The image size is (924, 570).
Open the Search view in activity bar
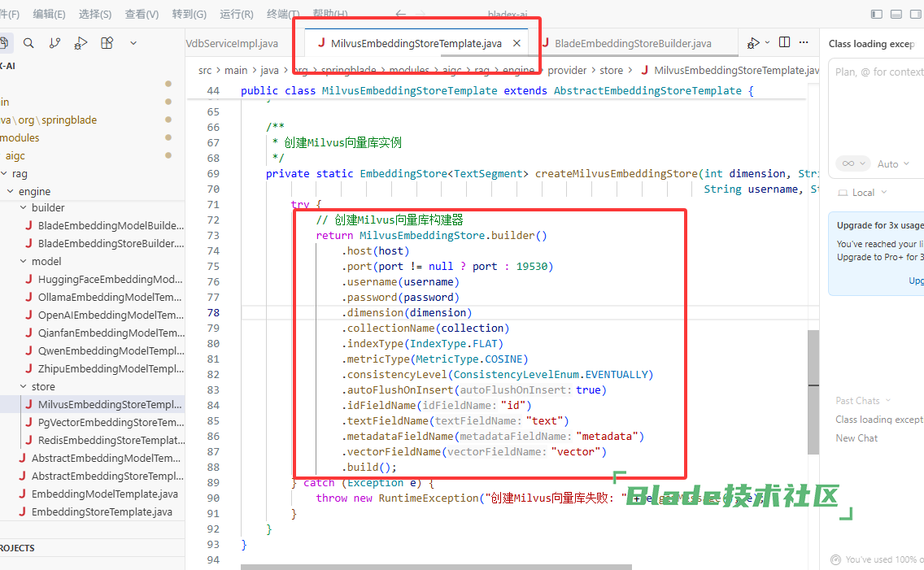[28, 43]
